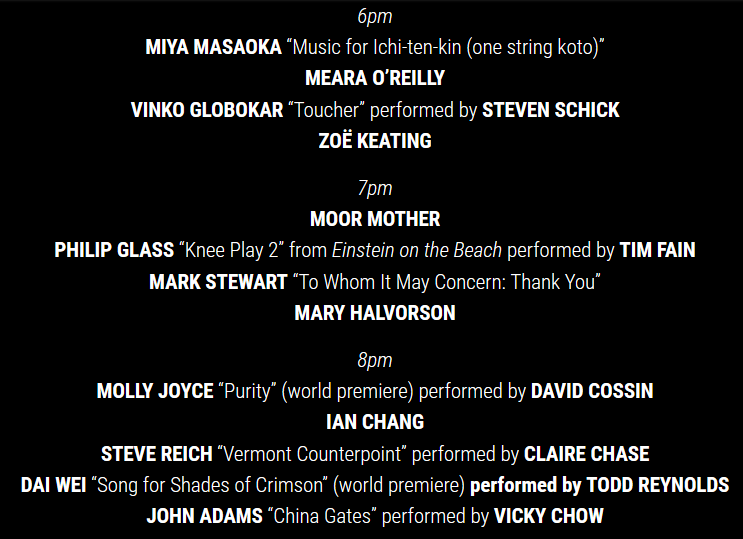Click the TODD REYNOLDS performer name
Screen dimensions: 743x539
click(658, 485)
